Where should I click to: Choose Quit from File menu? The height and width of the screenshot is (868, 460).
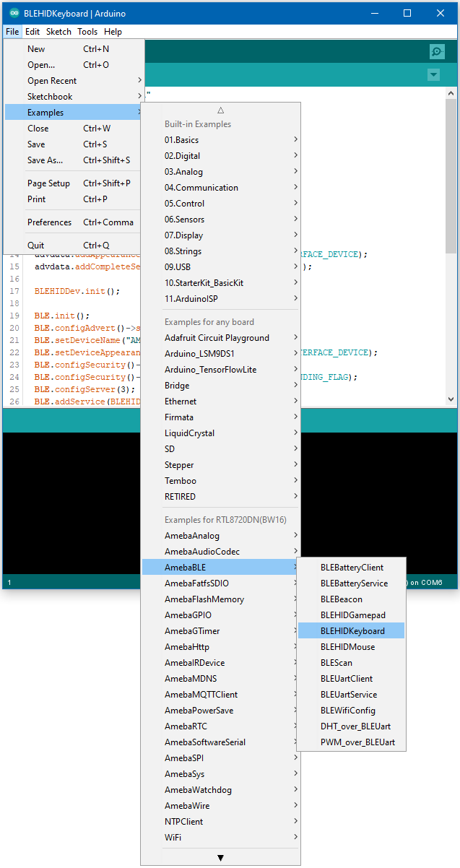tap(36, 246)
